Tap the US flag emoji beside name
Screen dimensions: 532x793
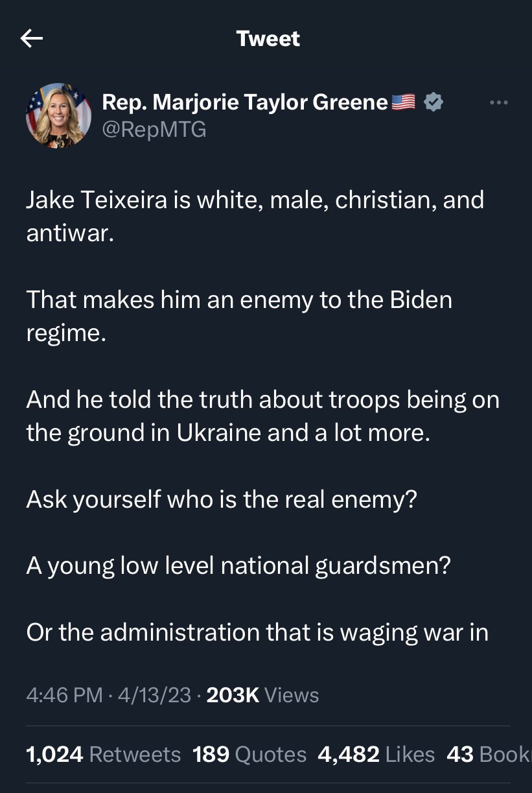[403, 102]
